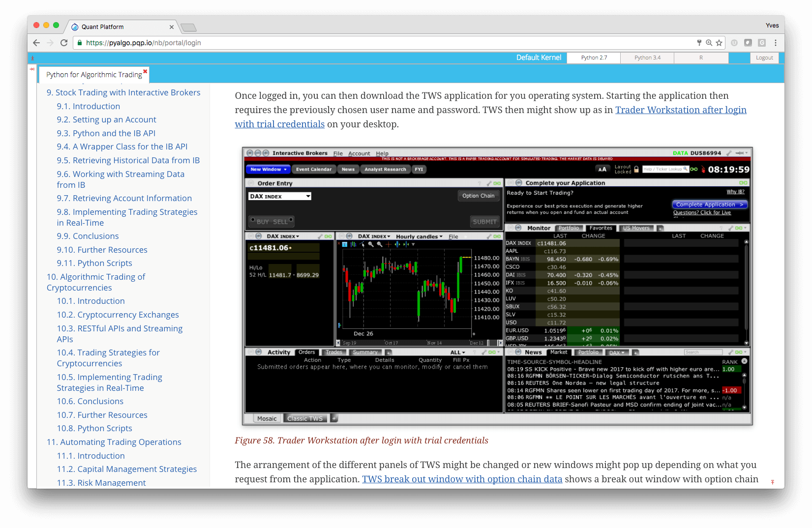812x528 pixels.
Task: Click the browser forward arrow
Action: [x=50, y=43]
